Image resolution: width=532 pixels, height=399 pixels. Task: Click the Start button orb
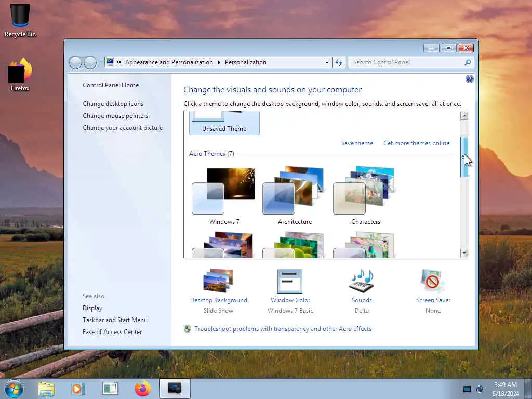(14, 389)
